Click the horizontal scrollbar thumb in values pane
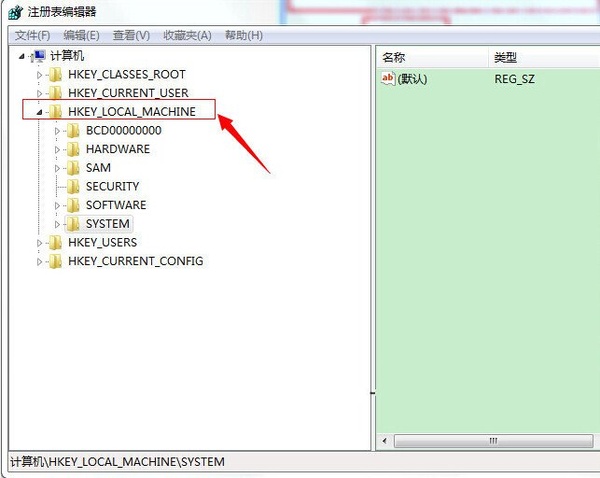 click(x=494, y=440)
